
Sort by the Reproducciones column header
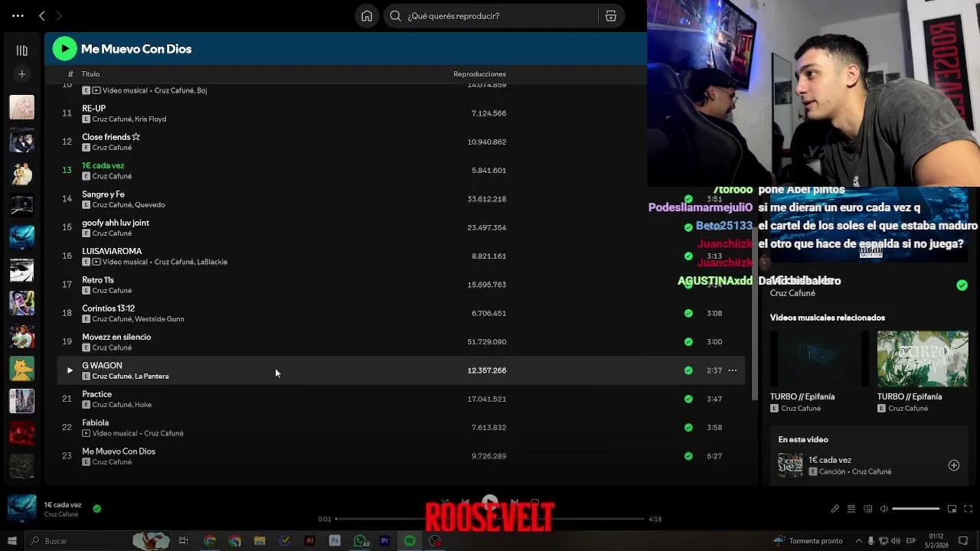479,74
